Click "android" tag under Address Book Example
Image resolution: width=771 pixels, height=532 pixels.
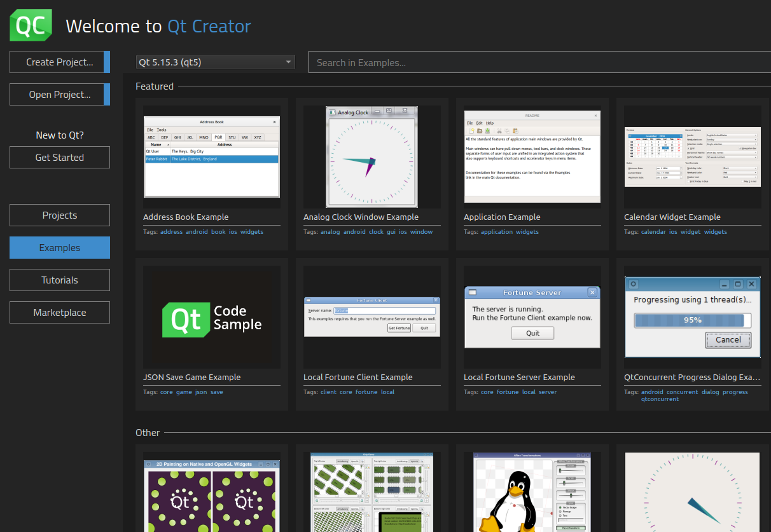tap(197, 232)
